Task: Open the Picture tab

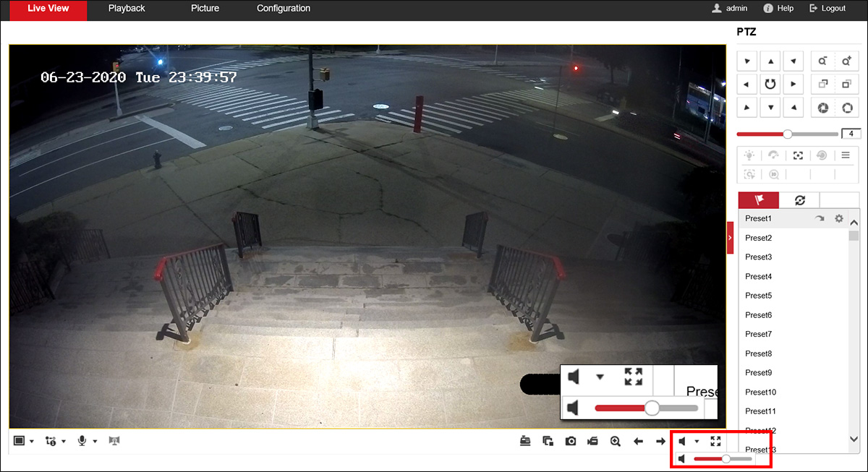Action: pos(205,9)
